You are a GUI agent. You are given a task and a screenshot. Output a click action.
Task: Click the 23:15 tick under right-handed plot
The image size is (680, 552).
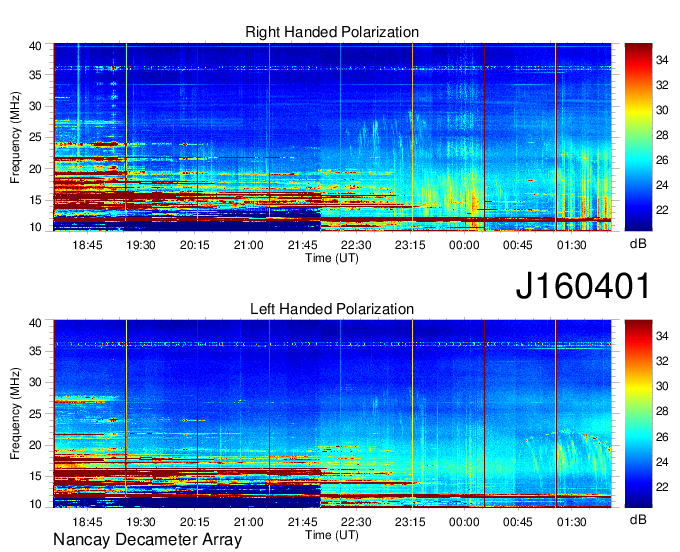click(x=410, y=245)
